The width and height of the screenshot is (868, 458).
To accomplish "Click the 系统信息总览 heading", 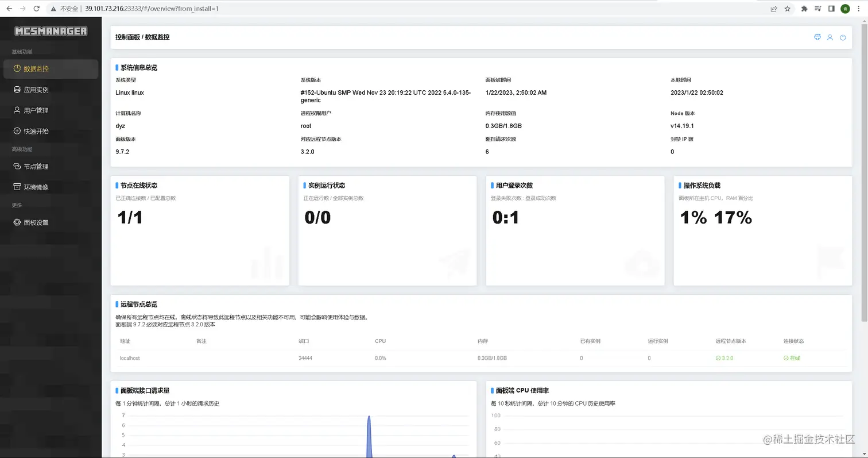I will tap(138, 68).
